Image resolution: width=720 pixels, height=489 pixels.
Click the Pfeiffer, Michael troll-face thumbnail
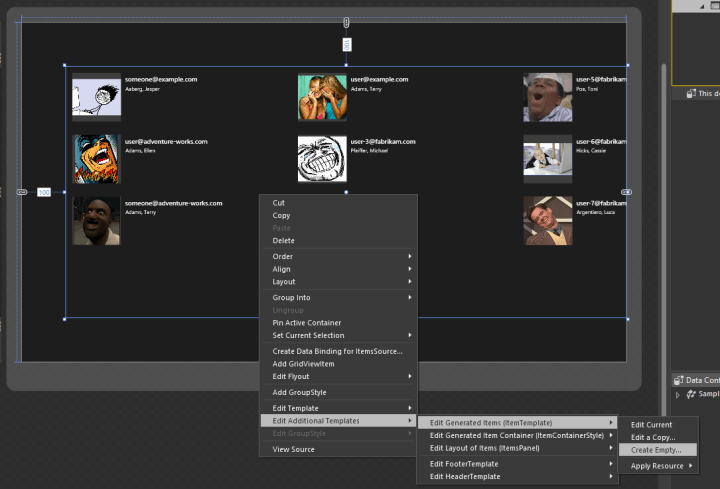point(322,159)
